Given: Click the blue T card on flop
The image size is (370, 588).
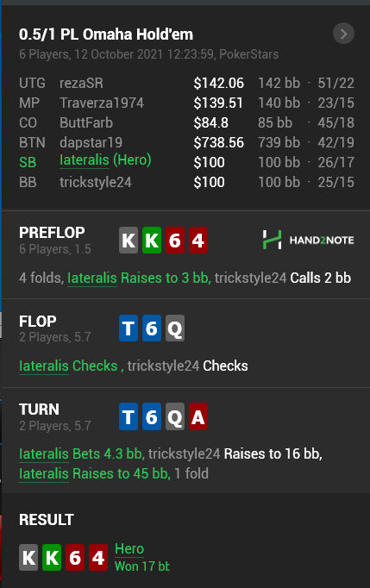Looking at the screenshot, I should pyautogui.click(x=129, y=328).
